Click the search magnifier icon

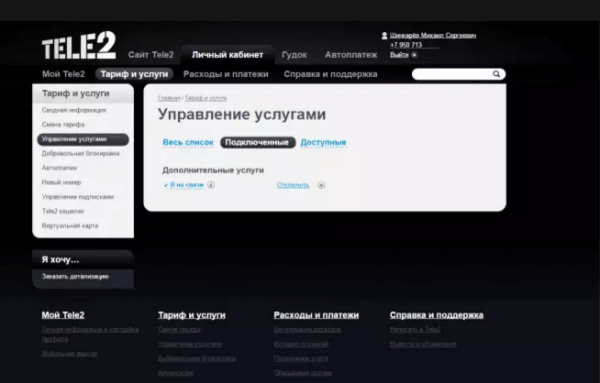(x=496, y=74)
